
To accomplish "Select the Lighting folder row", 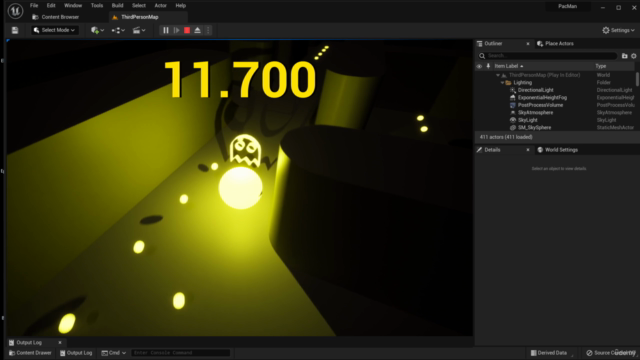I will pyautogui.click(x=555, y=82).
